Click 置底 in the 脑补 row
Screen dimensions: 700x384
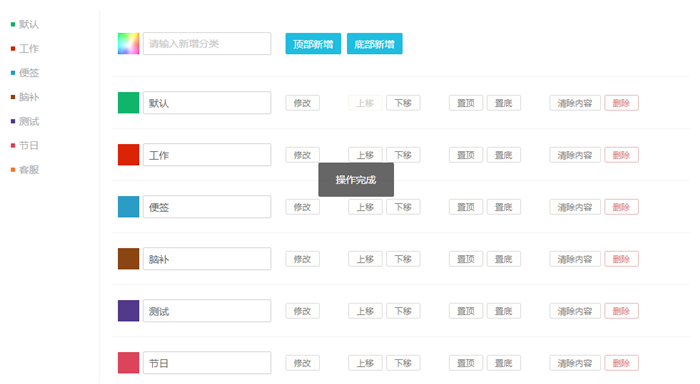(504, 259)
